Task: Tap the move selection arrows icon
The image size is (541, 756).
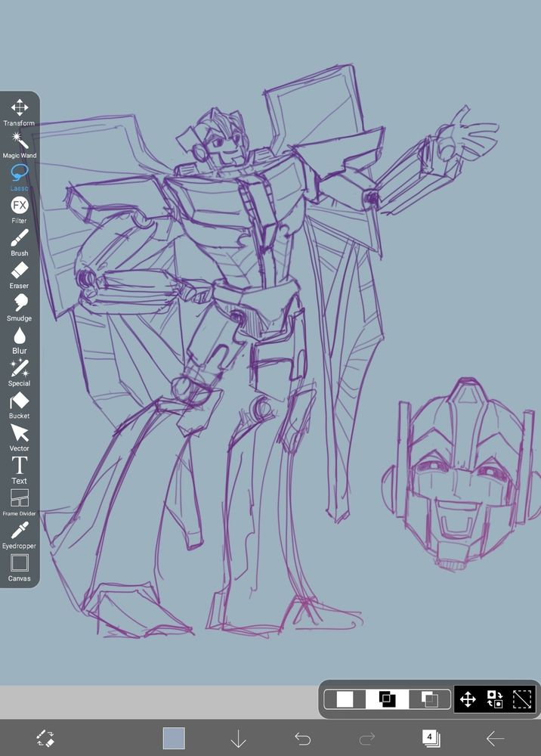Action: pos(468,699)
